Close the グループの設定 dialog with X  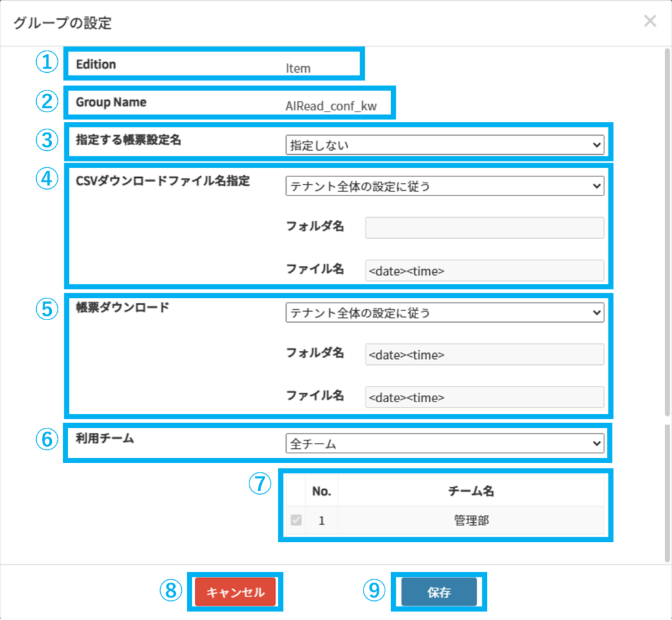click(x=650, y=21)
